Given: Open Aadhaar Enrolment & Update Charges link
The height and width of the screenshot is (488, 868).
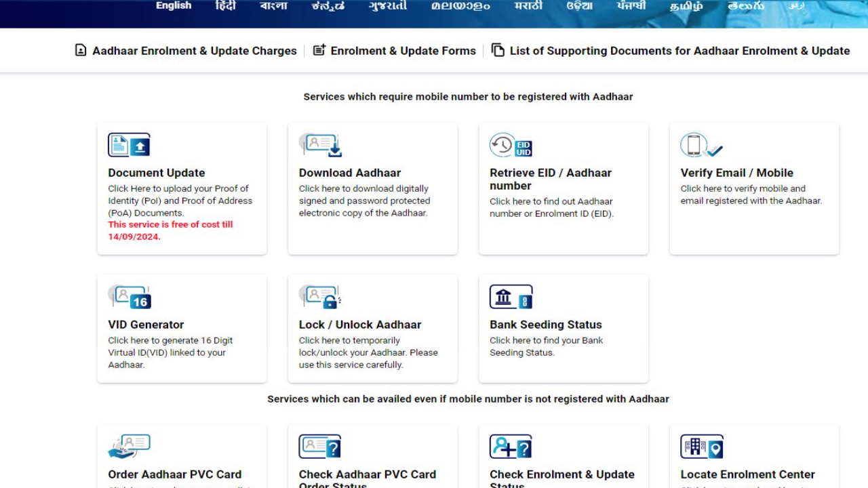Looking at the screenshot, I should (x=195, y=51).
